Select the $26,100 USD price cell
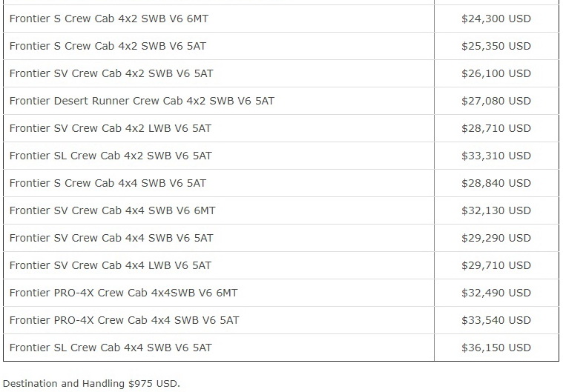The image size is (563, 392). pyautogui.click(x=495, y=73)
